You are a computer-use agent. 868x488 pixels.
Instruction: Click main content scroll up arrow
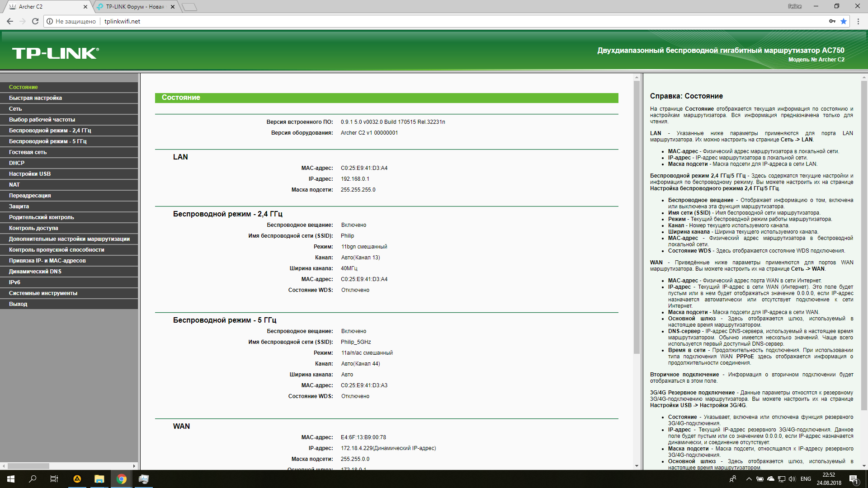click(637, 77)
